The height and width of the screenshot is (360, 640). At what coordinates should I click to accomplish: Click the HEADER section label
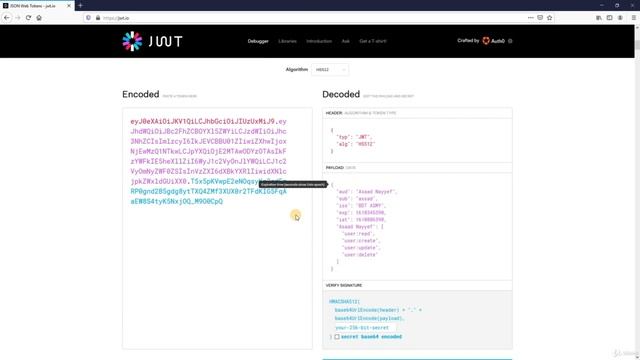tap(334, 113)
